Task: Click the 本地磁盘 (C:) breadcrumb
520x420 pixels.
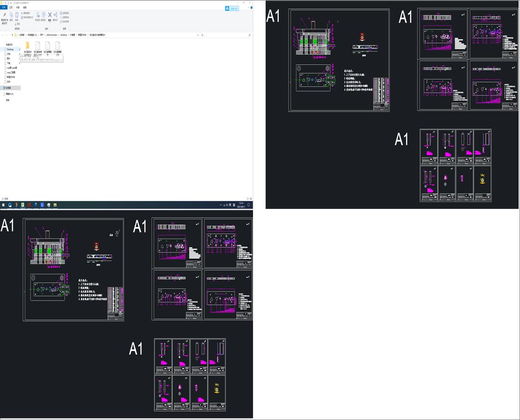Action: pyautogui.click(x=32, y=35)
